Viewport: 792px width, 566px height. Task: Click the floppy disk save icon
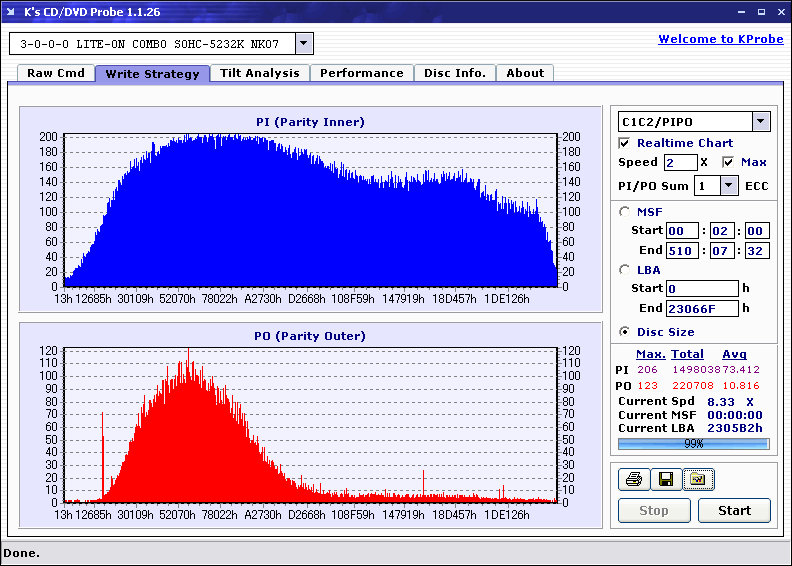point(665,480)
